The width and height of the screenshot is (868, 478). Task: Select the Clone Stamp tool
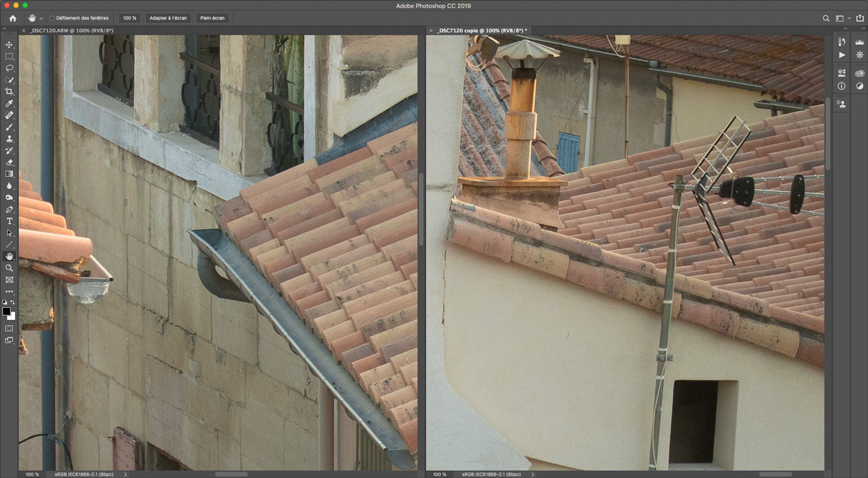(9, 139)
